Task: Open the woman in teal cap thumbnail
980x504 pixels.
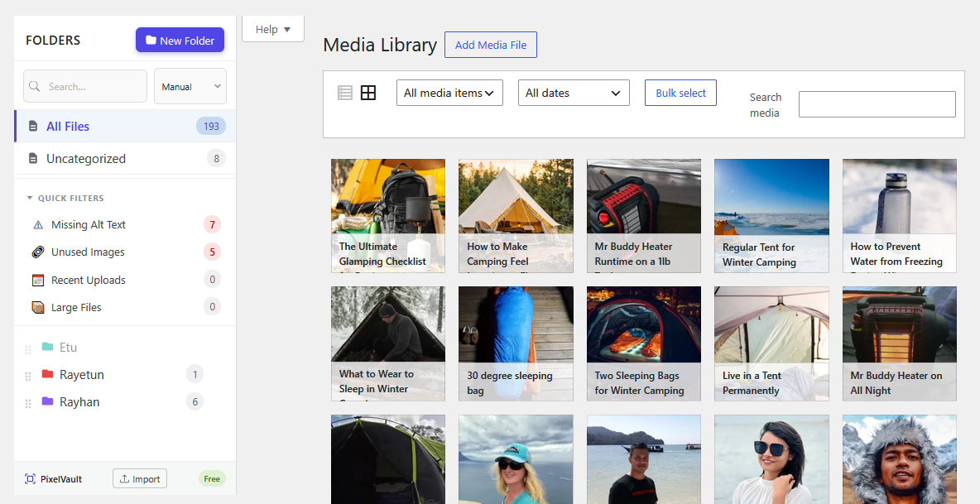Action: click(x=516, y=459)
